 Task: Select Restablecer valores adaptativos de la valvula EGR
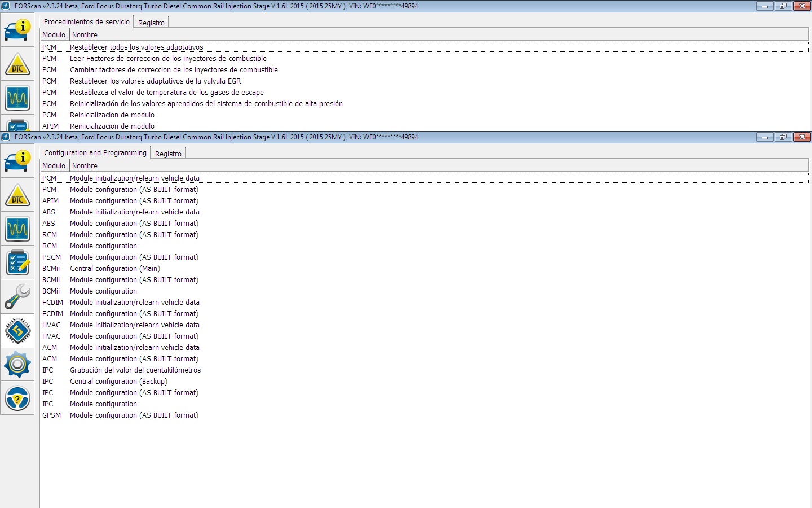155,81
